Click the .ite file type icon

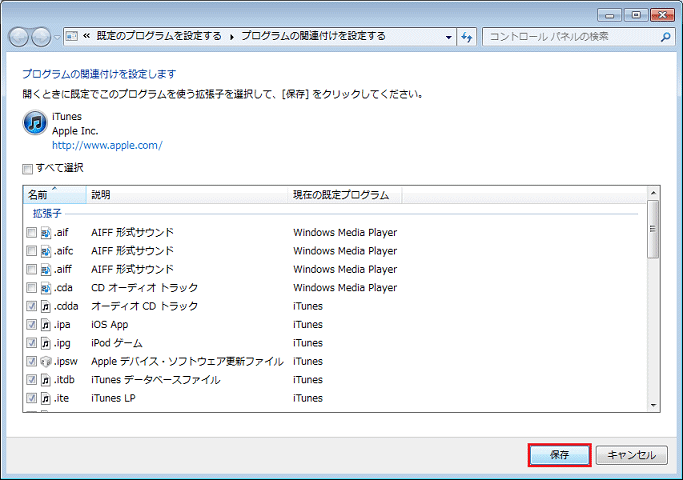(x=46, y=398)
